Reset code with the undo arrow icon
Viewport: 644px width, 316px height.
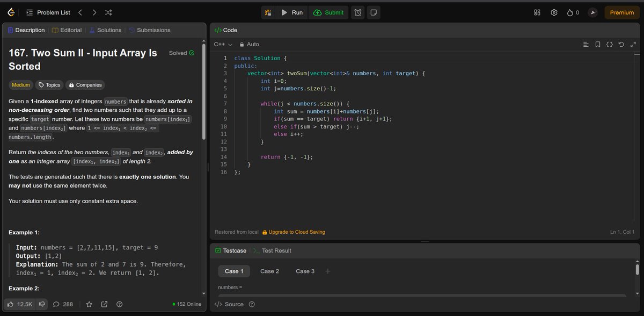621,44
